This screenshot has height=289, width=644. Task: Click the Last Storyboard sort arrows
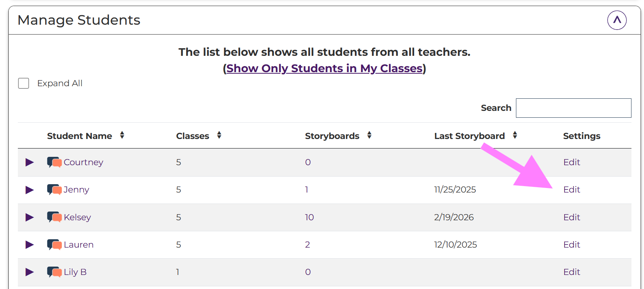coord(515,135)
